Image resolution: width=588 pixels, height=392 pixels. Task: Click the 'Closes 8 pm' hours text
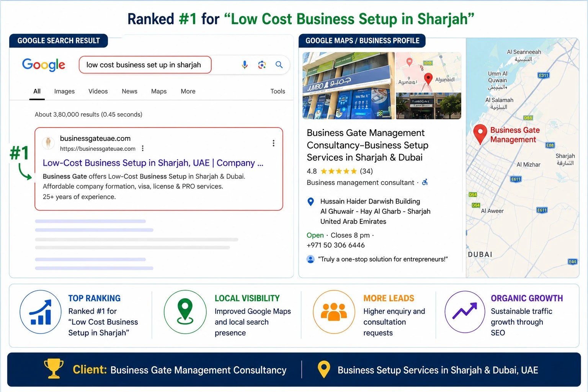click(350, 235)
